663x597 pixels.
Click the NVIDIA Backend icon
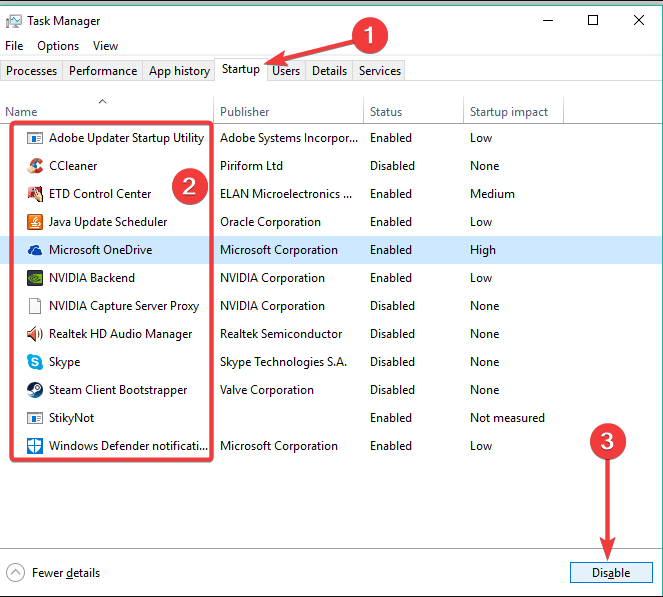(x=35, y=278)
